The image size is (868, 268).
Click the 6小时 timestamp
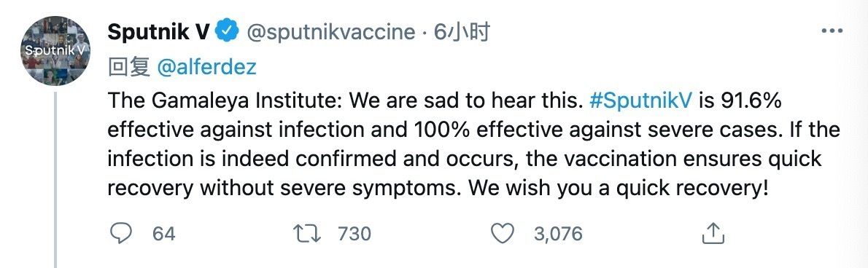462,33
